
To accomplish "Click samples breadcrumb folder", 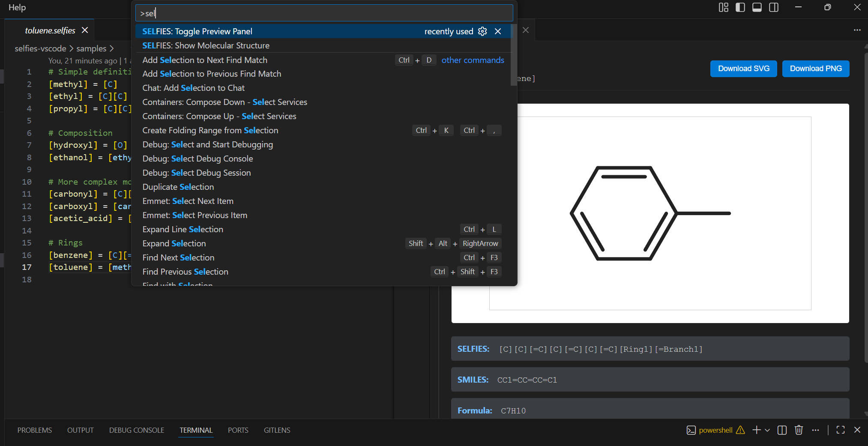I will pyautogui.click(x=91, y=48).
